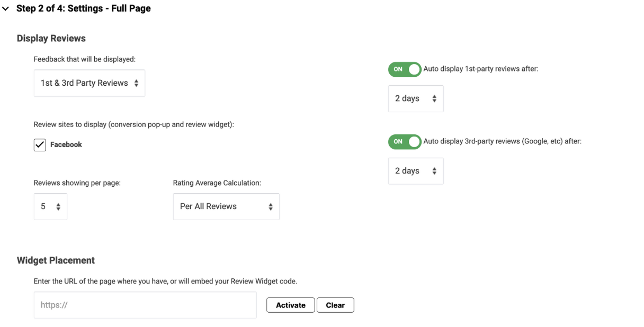Open the Rating Average Calculation dropdown

pyautogui.click(x=226, y=206)
